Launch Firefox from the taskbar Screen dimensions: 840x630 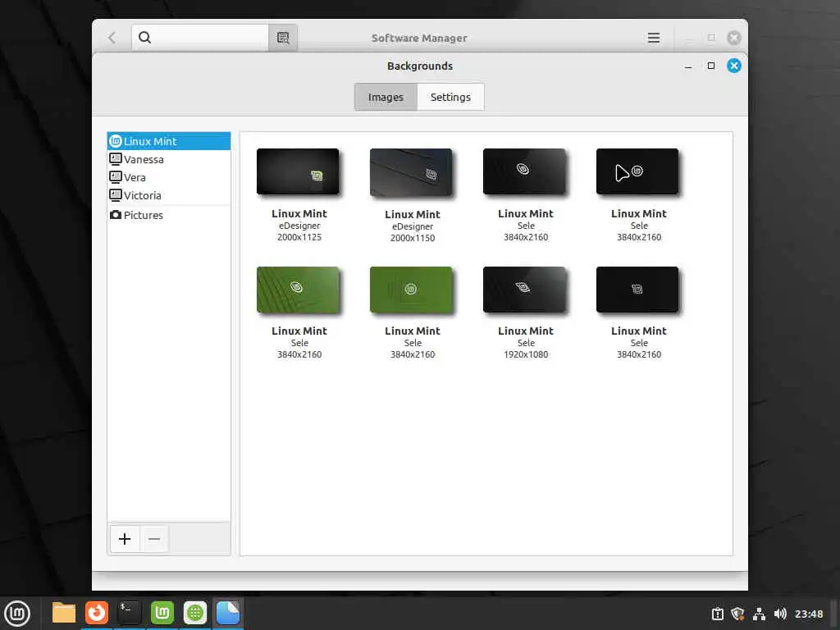point(97,613)
